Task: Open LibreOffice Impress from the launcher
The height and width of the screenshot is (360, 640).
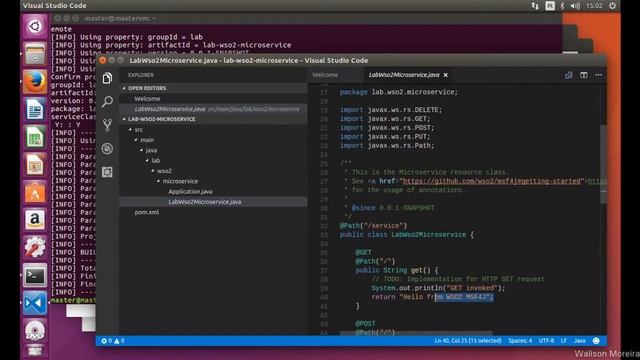Action: (35, 164)
